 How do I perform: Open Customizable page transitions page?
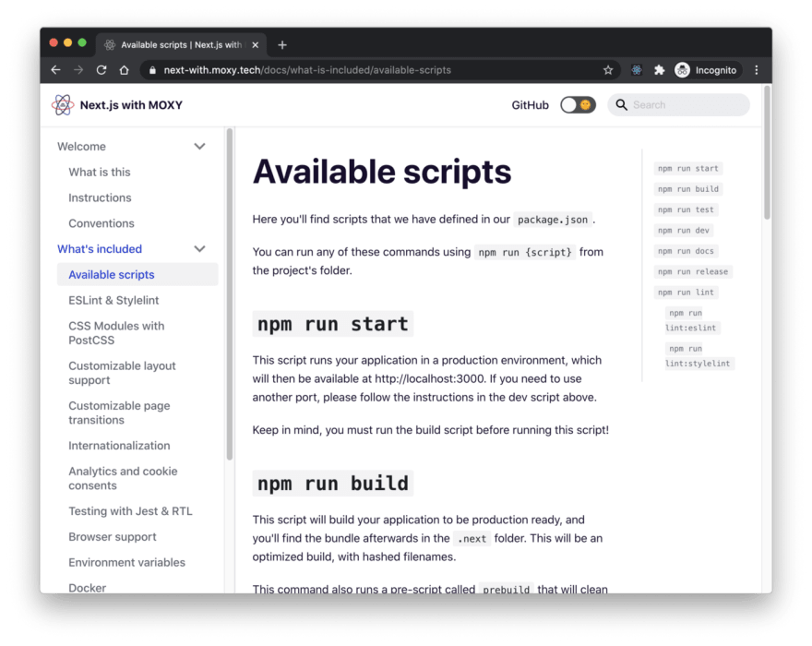(x=119, y=413)
